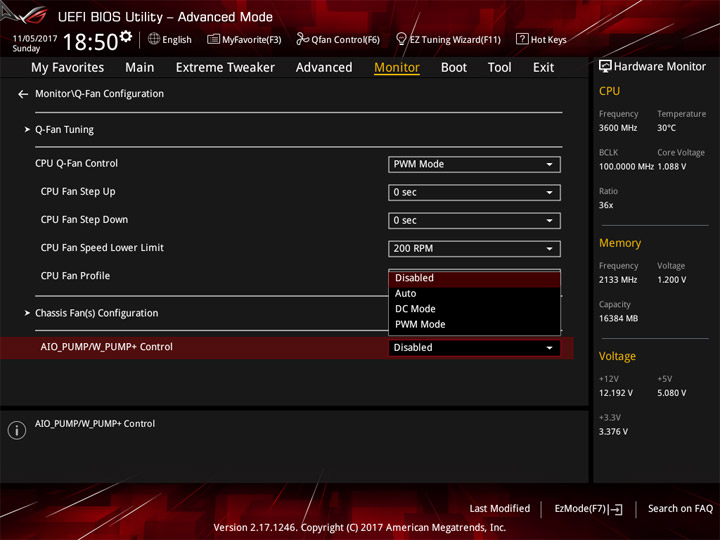The height and width of the screenshot is (540, 720).
Task: Click the Search on FAQ link
Action: (681, 509)
